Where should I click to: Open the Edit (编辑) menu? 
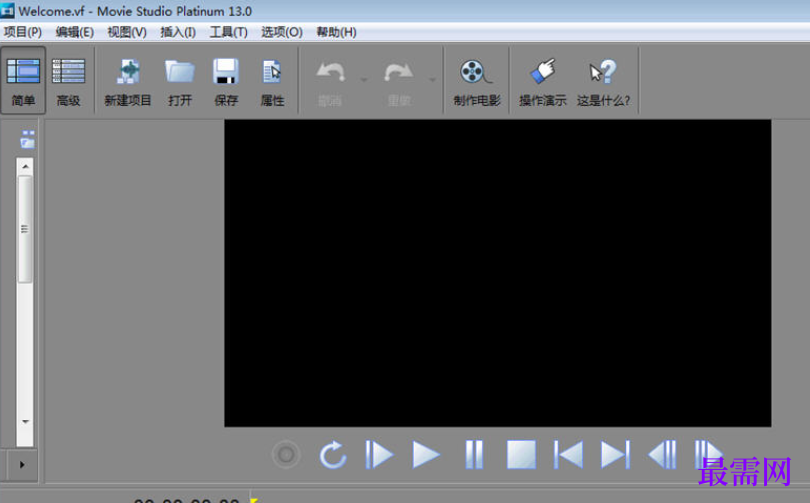[74, 32]
